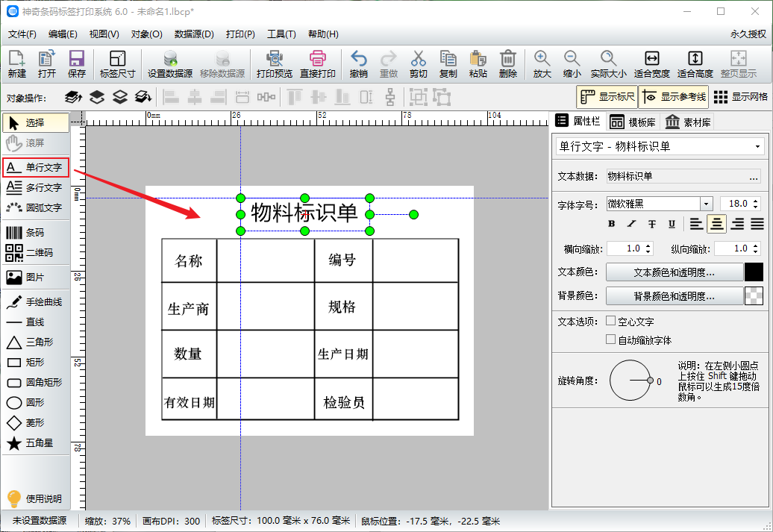Pick the 三角形 triangle tool
The height and width of the screenshot is (532, 773).
click(x=36, y=342)
